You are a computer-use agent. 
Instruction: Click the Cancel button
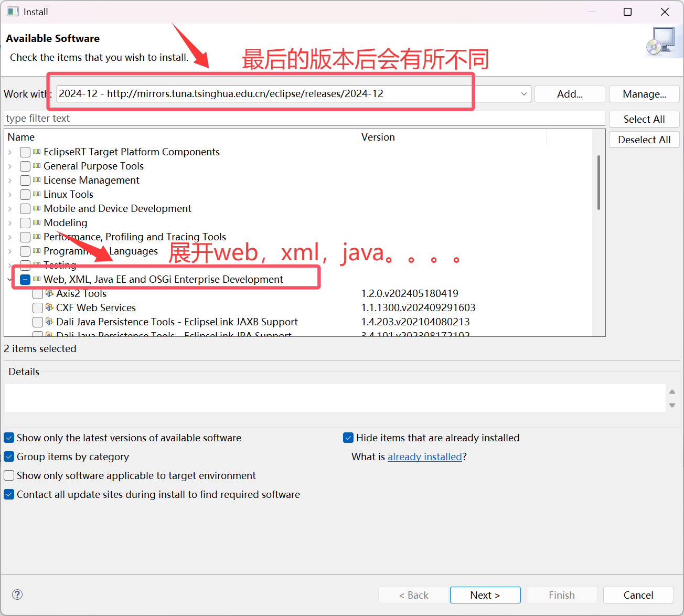638,595
